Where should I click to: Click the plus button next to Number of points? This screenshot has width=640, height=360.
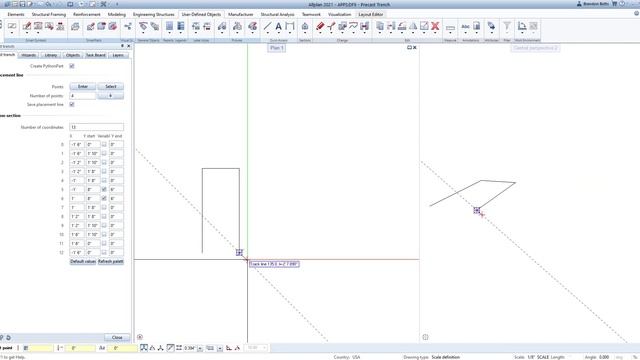point(111,96)
